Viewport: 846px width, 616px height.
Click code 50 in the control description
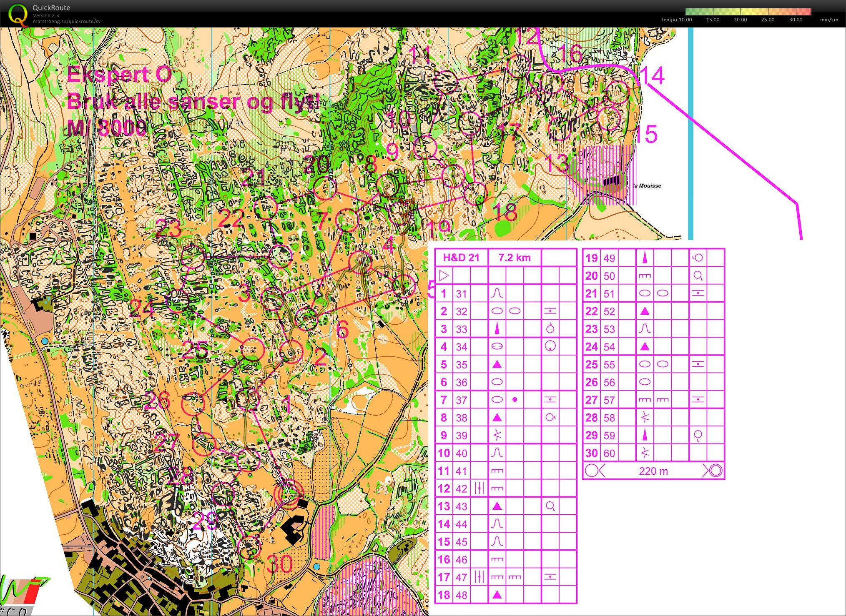coord(609,276)
